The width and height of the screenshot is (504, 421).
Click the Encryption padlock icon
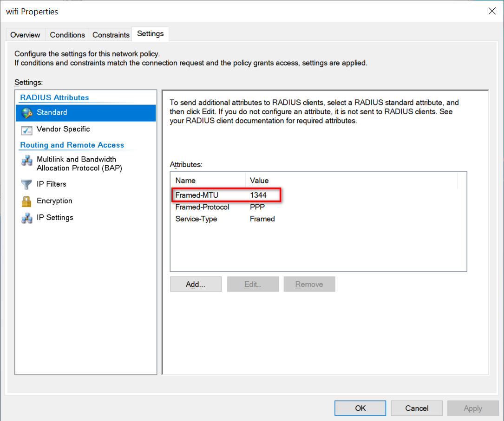(x=27, y=201)
